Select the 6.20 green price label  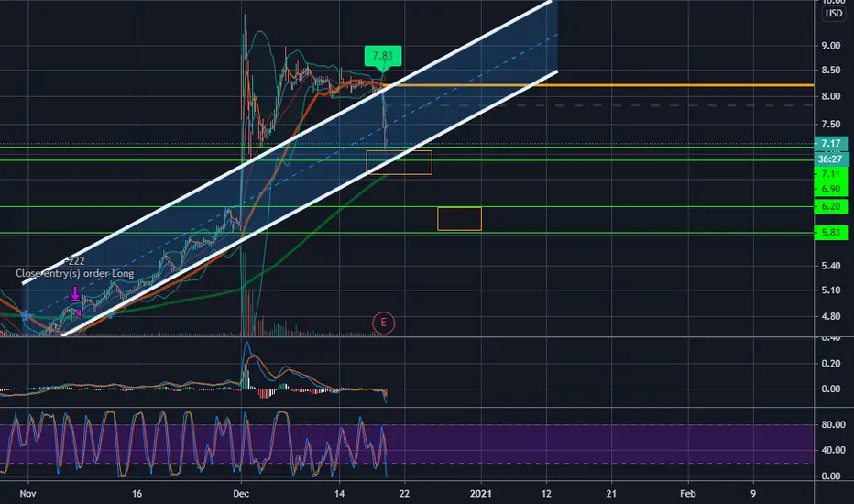[x=830, y=206]
